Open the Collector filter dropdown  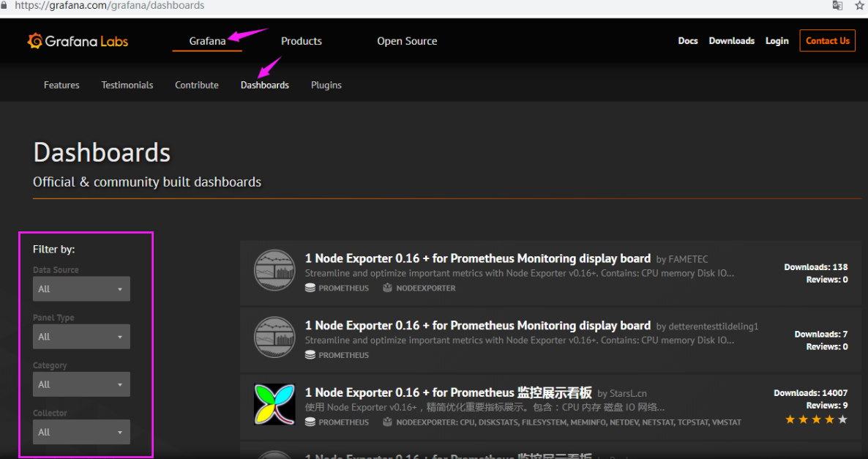[81, 432]
